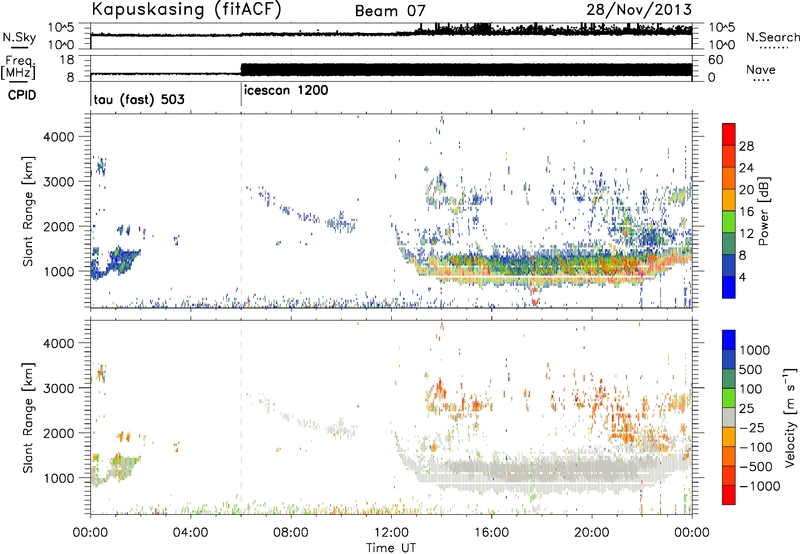The height and width of the screenshot is (554, 800).
Task: Click the 1000 km tick in power panel
Action: pos(58,271)
